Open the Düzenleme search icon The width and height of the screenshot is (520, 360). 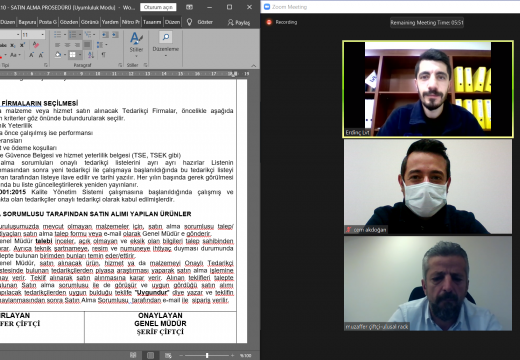[166, 37]
